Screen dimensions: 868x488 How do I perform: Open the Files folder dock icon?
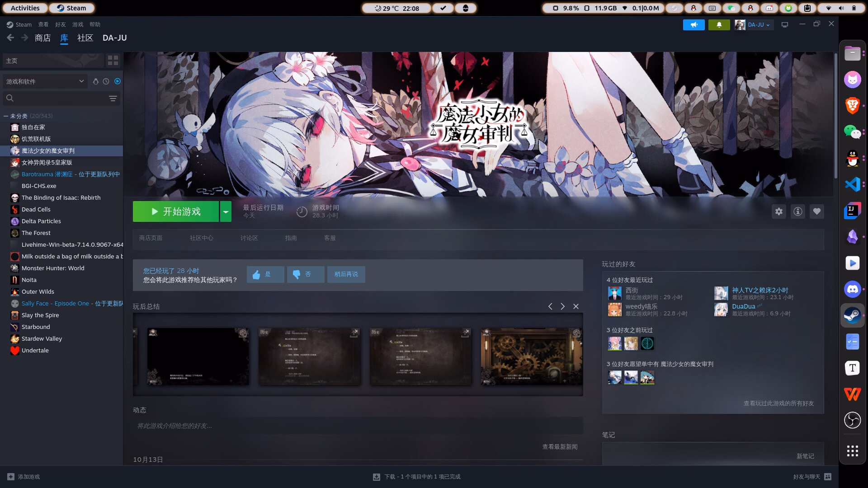pos(853,53)
